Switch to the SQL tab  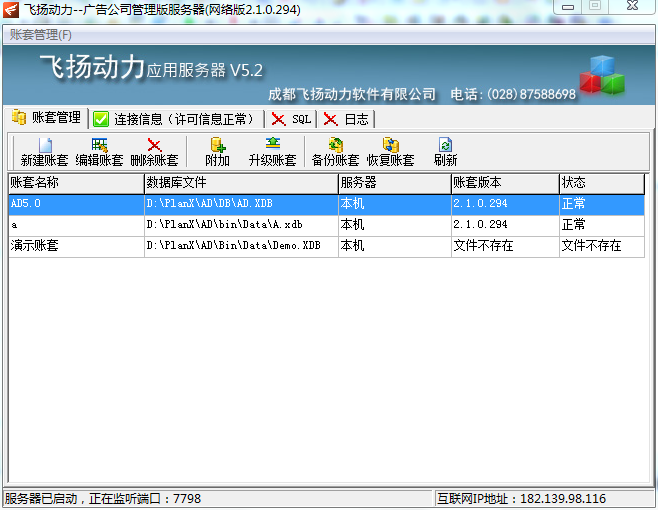click(x=291, y=119)
